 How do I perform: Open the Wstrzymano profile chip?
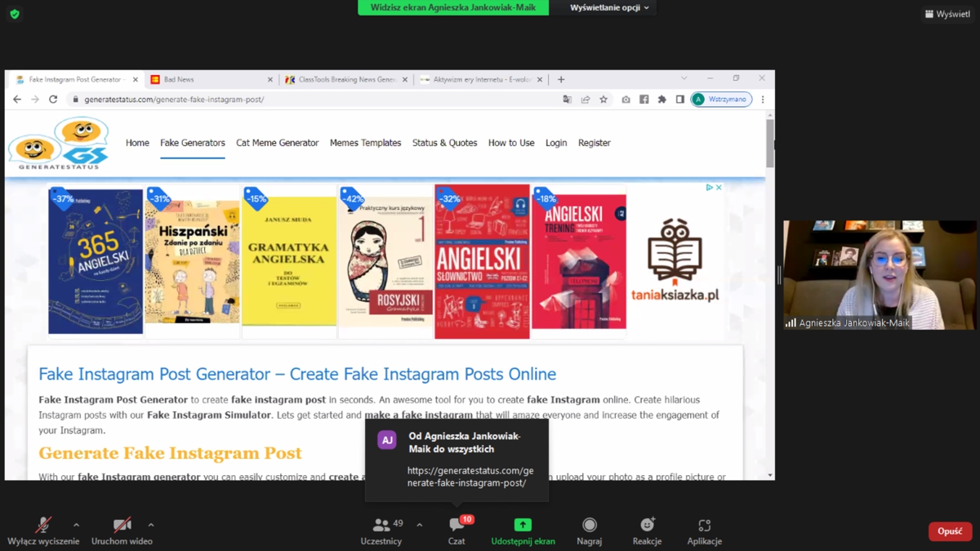point(721,100)
